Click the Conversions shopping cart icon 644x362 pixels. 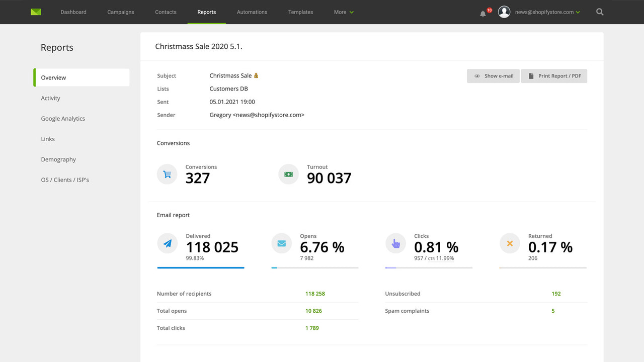point(167,174)
